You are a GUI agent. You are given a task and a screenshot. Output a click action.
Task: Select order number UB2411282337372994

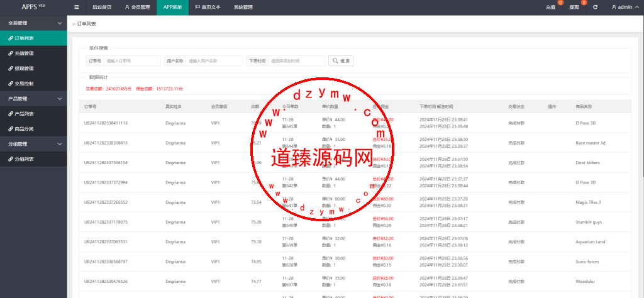[x=106, y=182]
